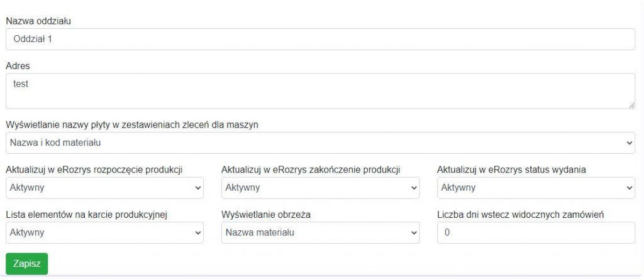The width and height of the screenshot is (644, 280).
Task: Expand the Wyświetlanie obrzeża dropdown
Action: click(320, 233)
